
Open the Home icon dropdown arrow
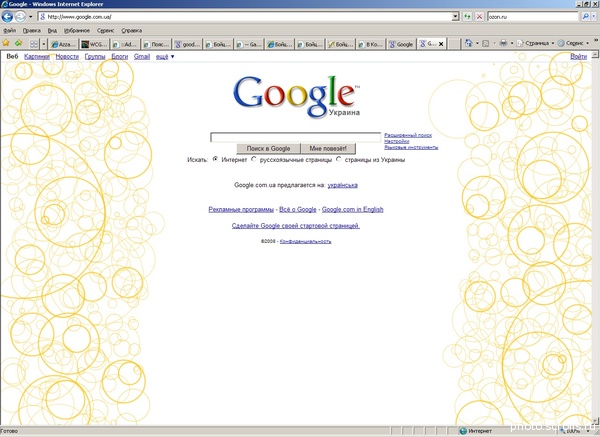[x=477, y=43]
